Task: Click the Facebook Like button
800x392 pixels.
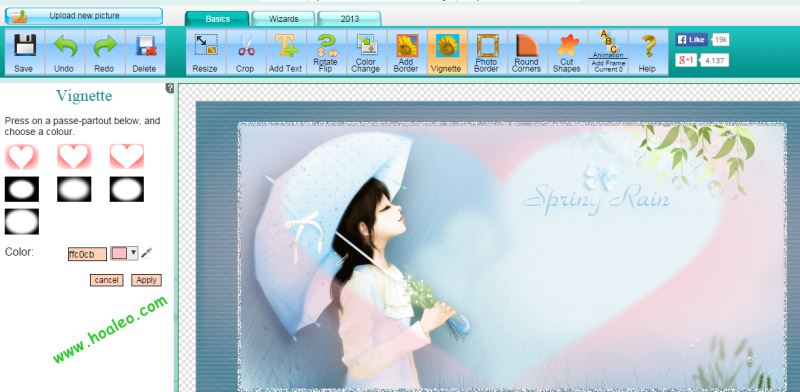Action: click(x=691, y=40)
